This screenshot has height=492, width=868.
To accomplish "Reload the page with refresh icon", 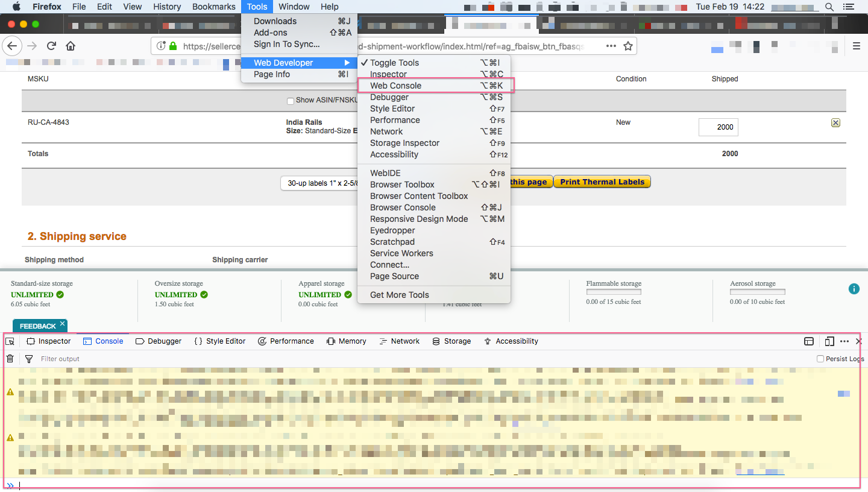I will pos(52,46).
